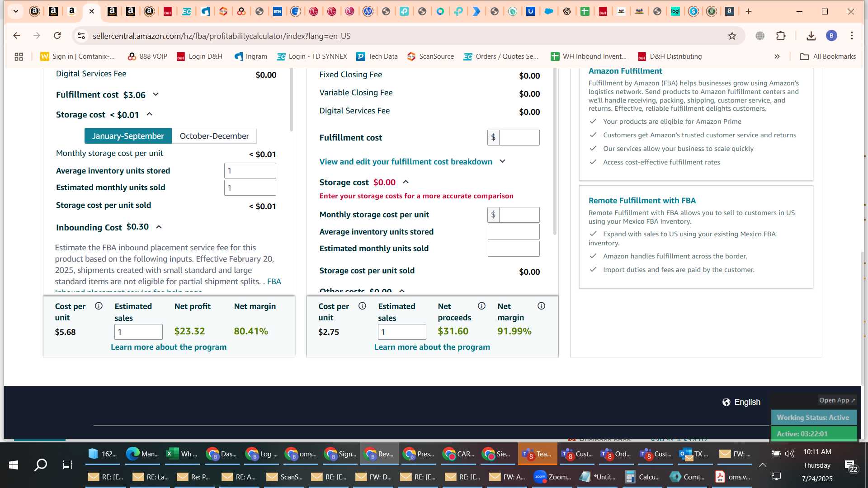Open new browser tab plus button
The height and width of the screenshot is (488, 868).
pos(749,11)
